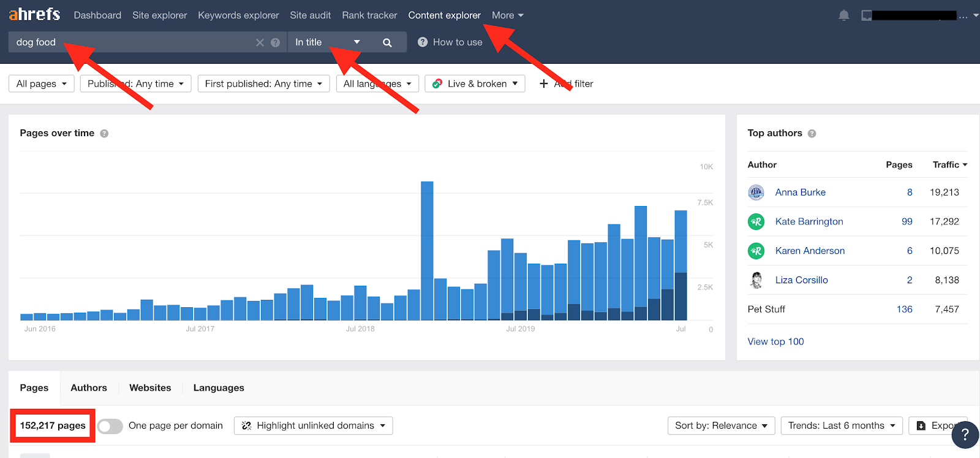Click the Add filter button

(566, 84)
